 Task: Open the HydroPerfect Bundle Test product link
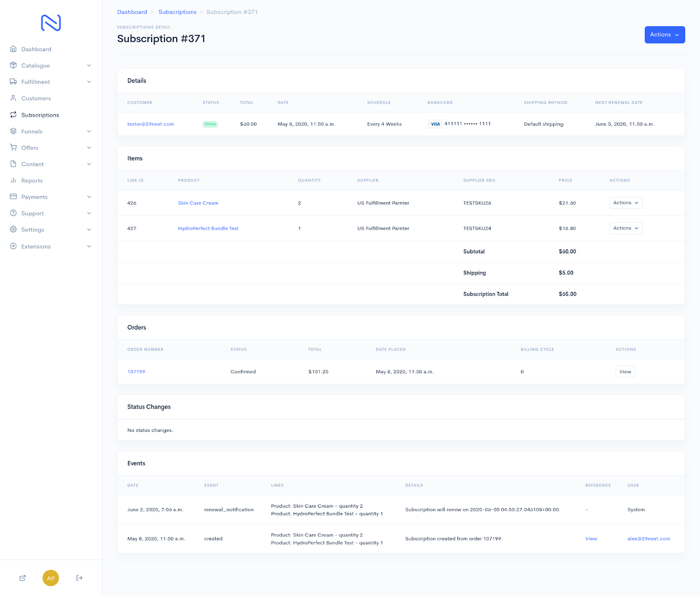tap(208, 228)
